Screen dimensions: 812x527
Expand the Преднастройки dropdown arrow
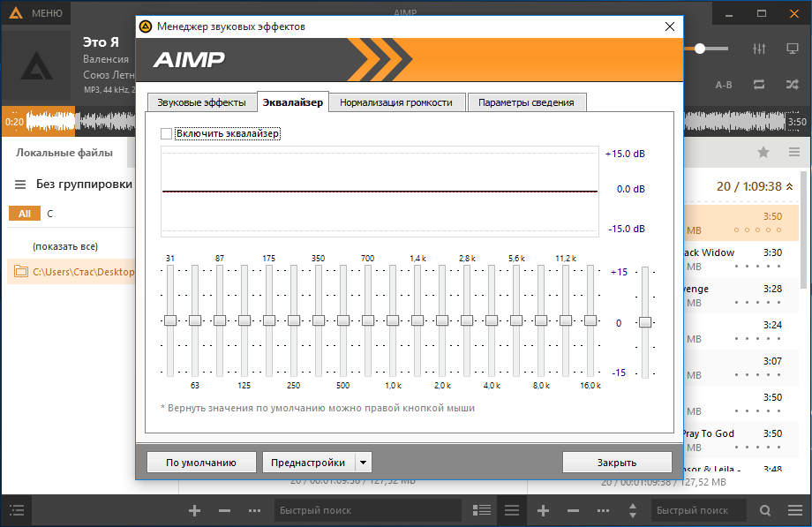[364, 463]
